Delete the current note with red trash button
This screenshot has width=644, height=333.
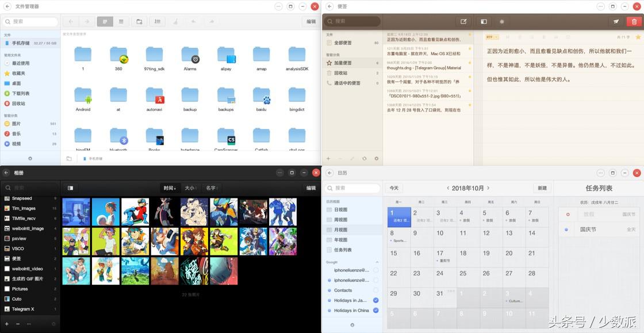pos(634,22)
